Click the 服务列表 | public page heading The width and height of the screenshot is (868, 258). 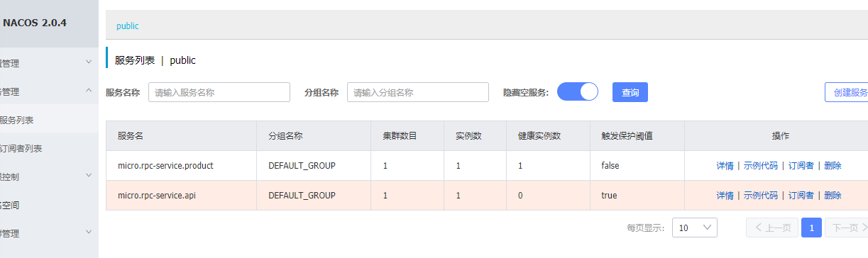(x=155, y=60)
